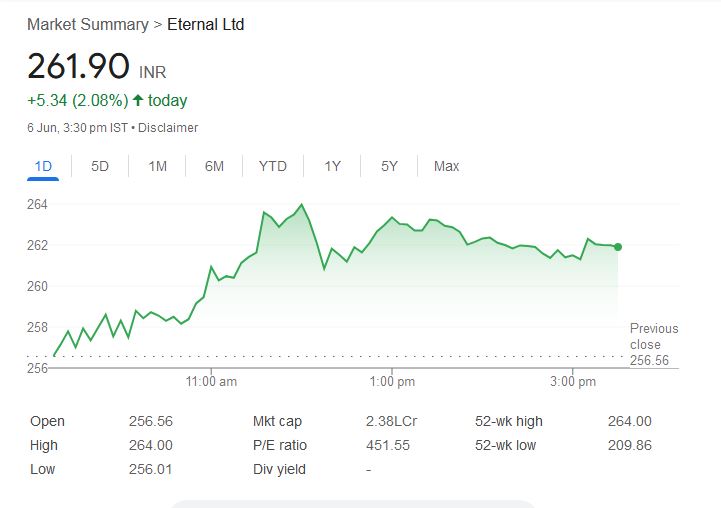Click the green up arrow beside today
The height and width of the screenshot is (508, 721).
pyautogui.click(x=138, y=100)
